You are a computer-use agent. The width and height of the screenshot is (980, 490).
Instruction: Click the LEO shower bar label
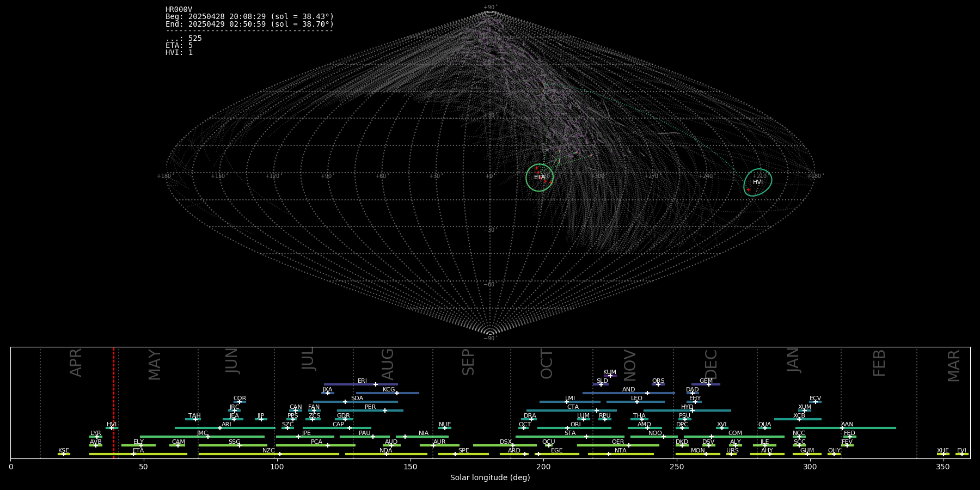click(x=637, y=399)
